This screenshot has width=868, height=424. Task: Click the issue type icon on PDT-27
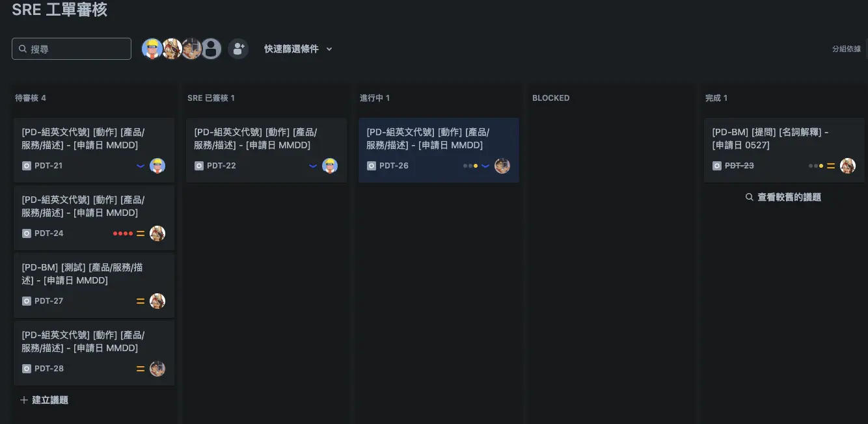click(27, 301)
